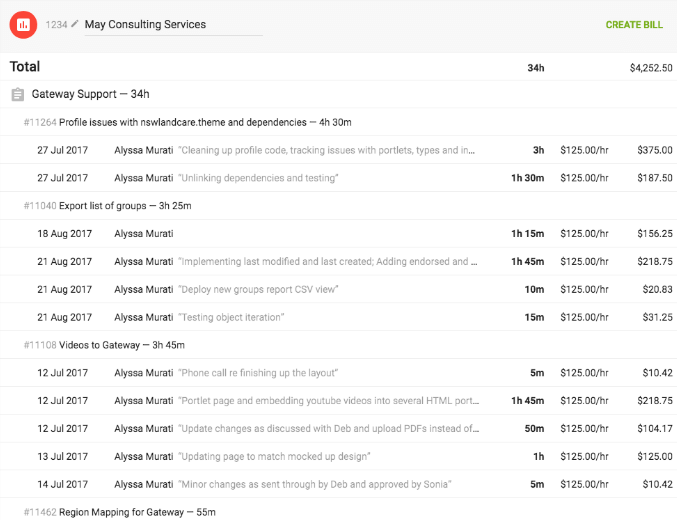Click the red report chart icon
The width and height of the screenshot is (677, 520).
pyautogui.click(x=23, y=25)
